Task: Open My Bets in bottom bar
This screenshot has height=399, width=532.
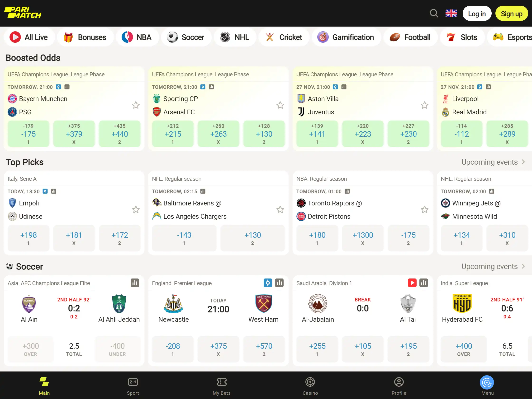Action: (x=222, y=386)
